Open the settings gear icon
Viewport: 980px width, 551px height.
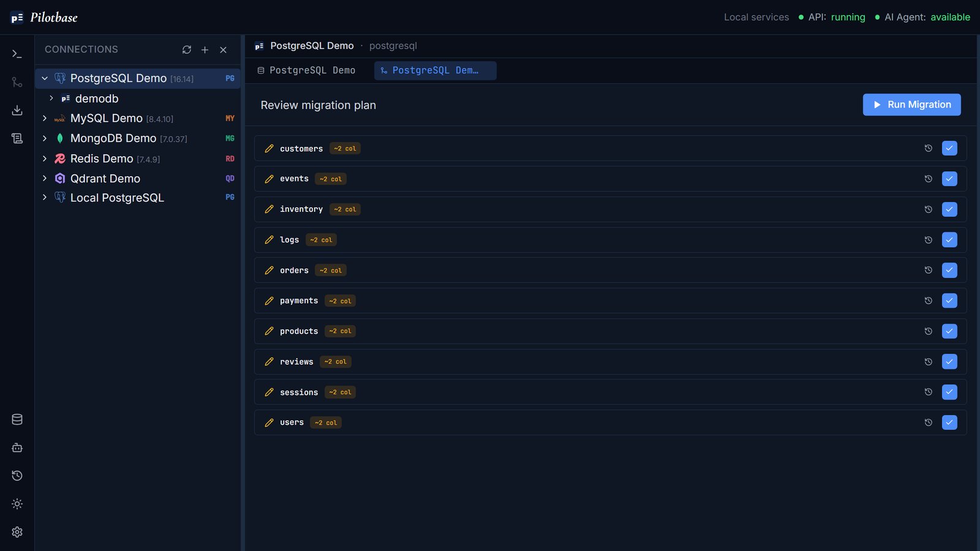[17, 532]
